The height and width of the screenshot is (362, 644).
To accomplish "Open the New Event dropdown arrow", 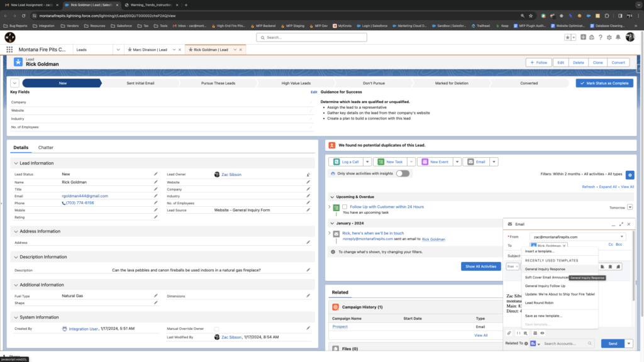I will [457, 162].
